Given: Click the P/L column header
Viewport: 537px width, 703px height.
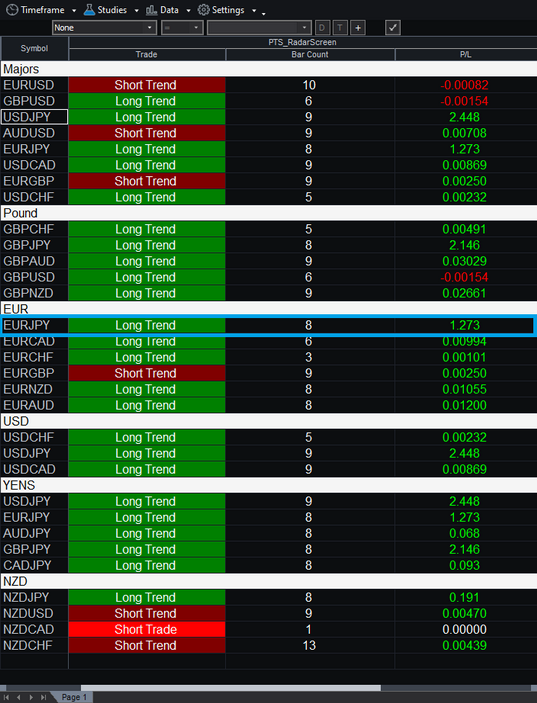Looking at the screenshot, I should [x=466, y=54].
